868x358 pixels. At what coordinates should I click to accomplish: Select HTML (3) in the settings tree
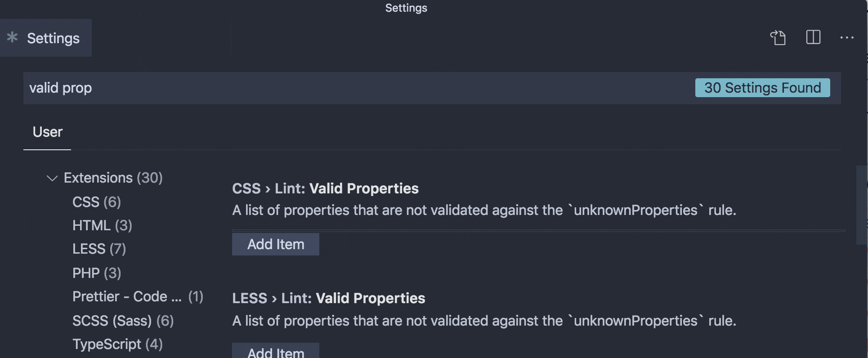102,225
